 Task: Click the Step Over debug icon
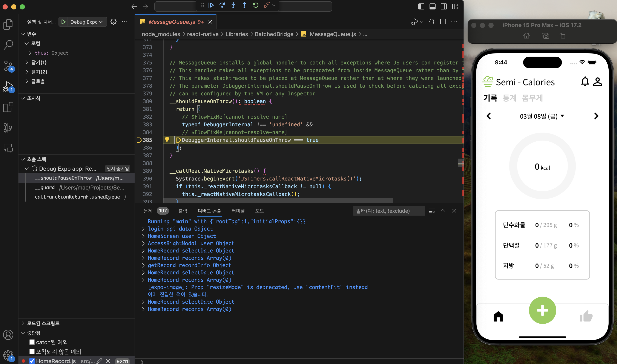[x=222, y=5]
